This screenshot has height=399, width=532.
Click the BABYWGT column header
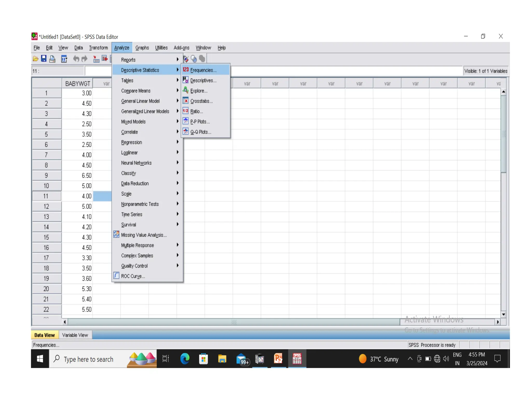tap(77, 84)
